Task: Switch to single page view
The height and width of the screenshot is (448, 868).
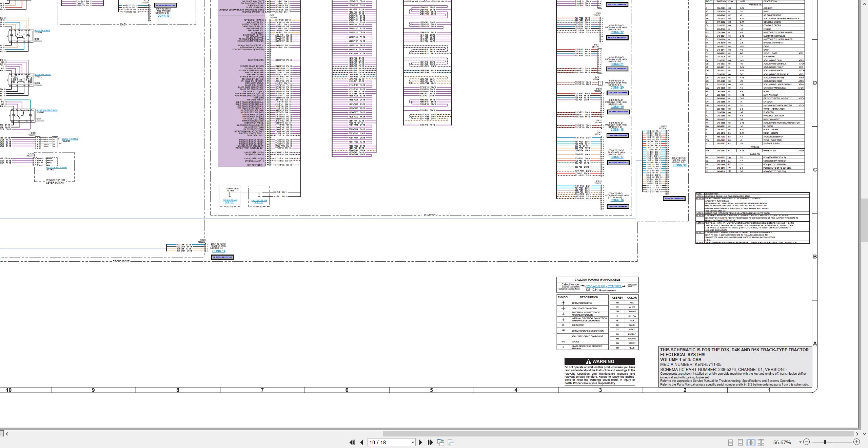Action: tap(731, 442)
